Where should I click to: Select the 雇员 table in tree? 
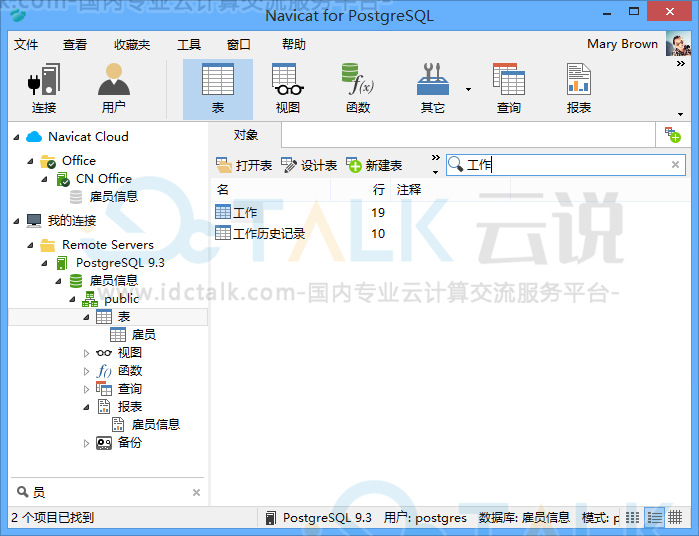tap(144, 335)
